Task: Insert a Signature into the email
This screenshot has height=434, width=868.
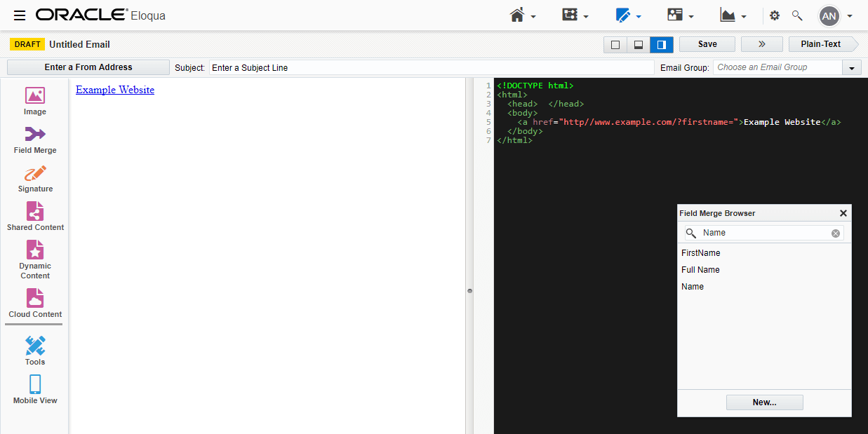Action: [x=34, y=178]
